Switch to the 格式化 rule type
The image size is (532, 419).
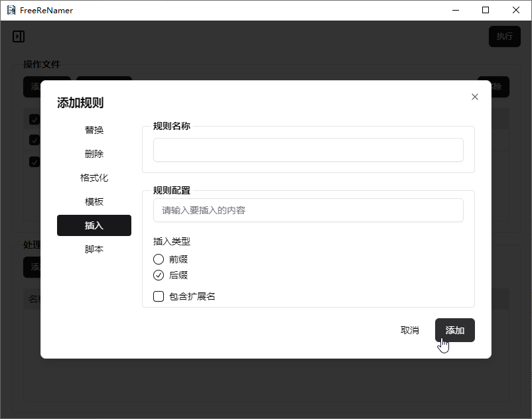click(x=94, y=178)
